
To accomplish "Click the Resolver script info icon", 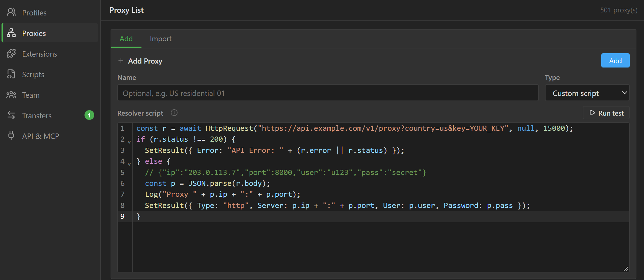I will (x=174, y=113).
